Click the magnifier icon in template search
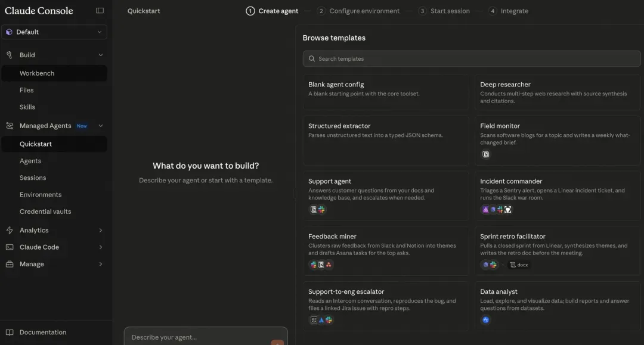This screenshot has height=345, width=644. [x=312, y=59]
